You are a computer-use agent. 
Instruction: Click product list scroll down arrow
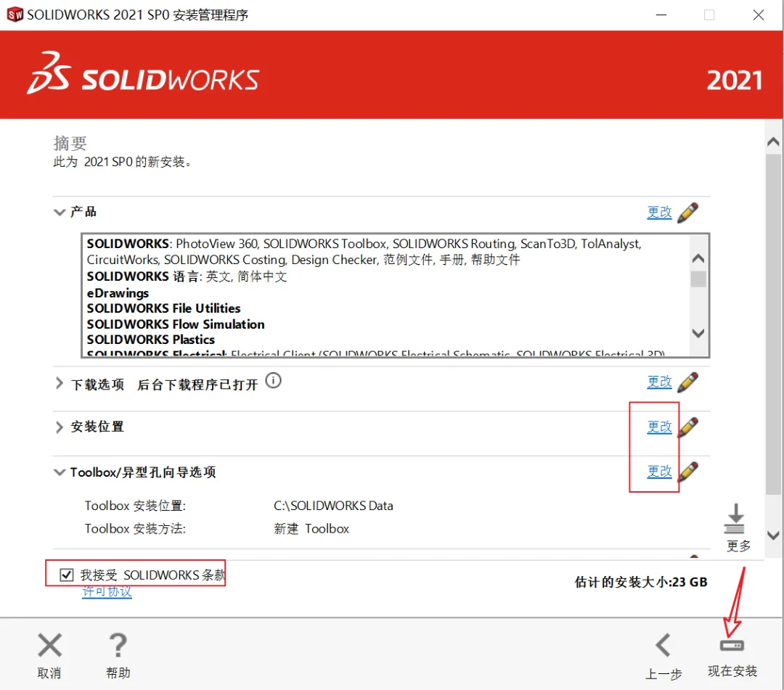(x=698, y=333)
